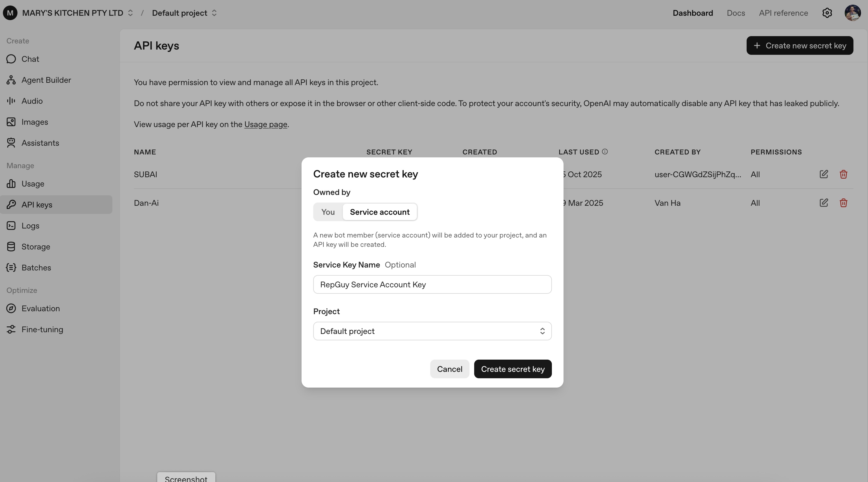Open the settings gear icon
Screen dimensions: 868x482
(x=827, y=13)
